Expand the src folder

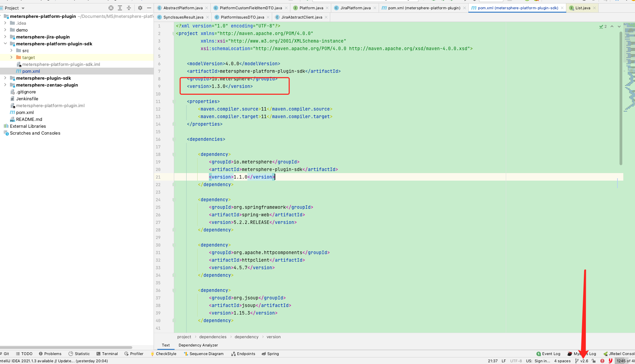click(11, 50)
